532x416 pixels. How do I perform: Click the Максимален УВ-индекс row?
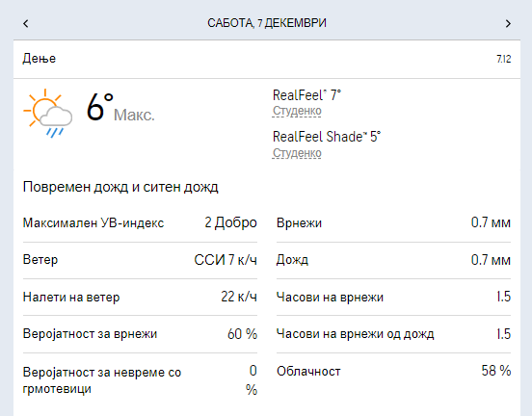coord(140,223)
